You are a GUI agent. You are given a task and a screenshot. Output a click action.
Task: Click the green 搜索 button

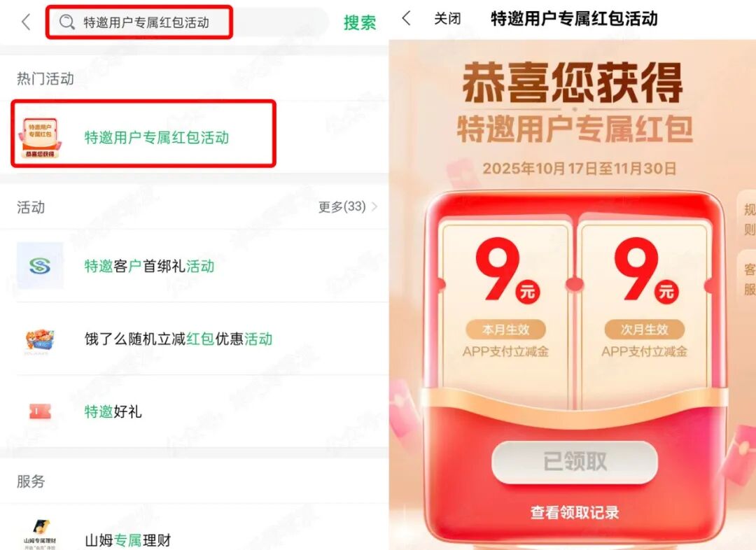360,22
